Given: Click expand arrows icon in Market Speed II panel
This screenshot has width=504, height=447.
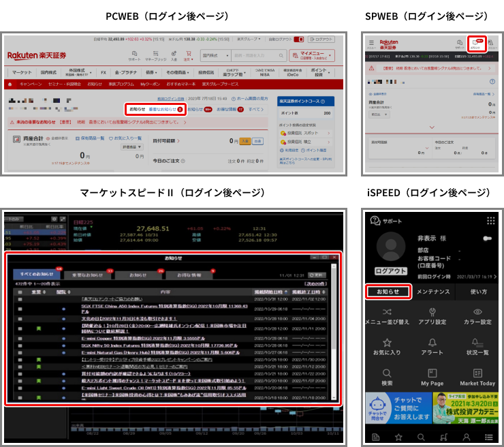Looking at the screenshot, I should (x=63, y=219).
